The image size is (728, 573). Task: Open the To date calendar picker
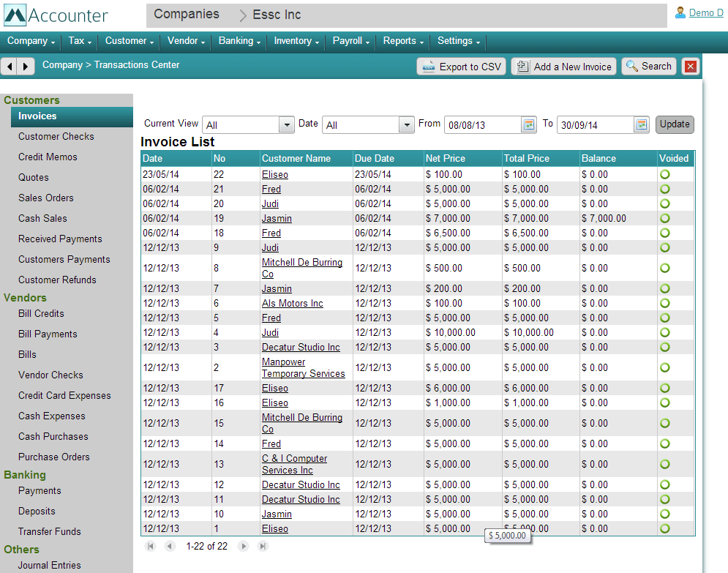tap(641, 124)
